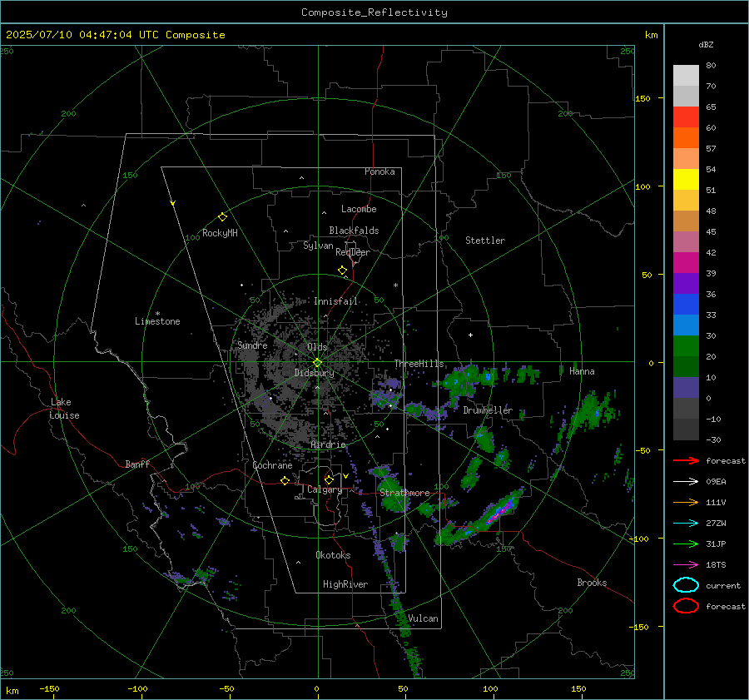749x700 pixels.
Task: Select the white 09EA arrow legend icon
Action: tap(686, 482)
